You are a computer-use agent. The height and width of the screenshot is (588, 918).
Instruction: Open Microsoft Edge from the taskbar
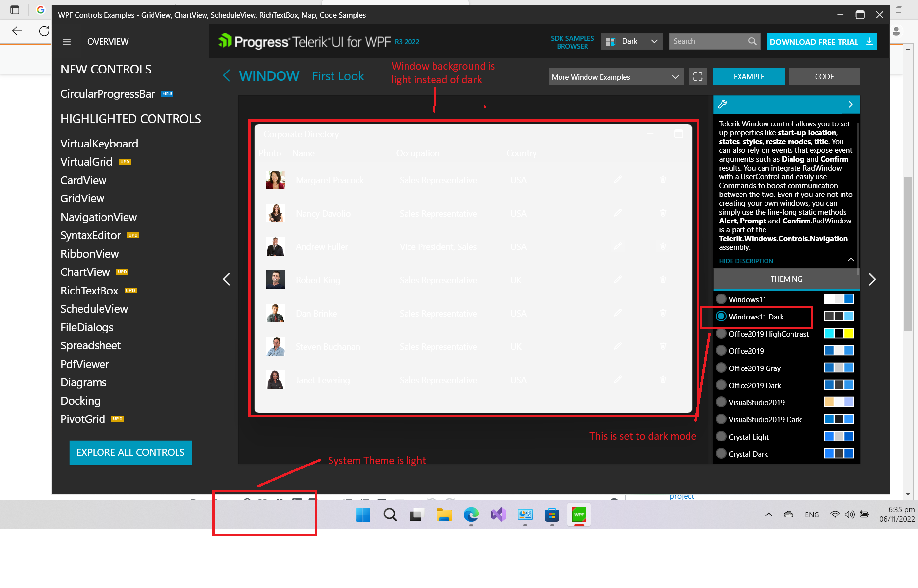click(x=471, y=514)
